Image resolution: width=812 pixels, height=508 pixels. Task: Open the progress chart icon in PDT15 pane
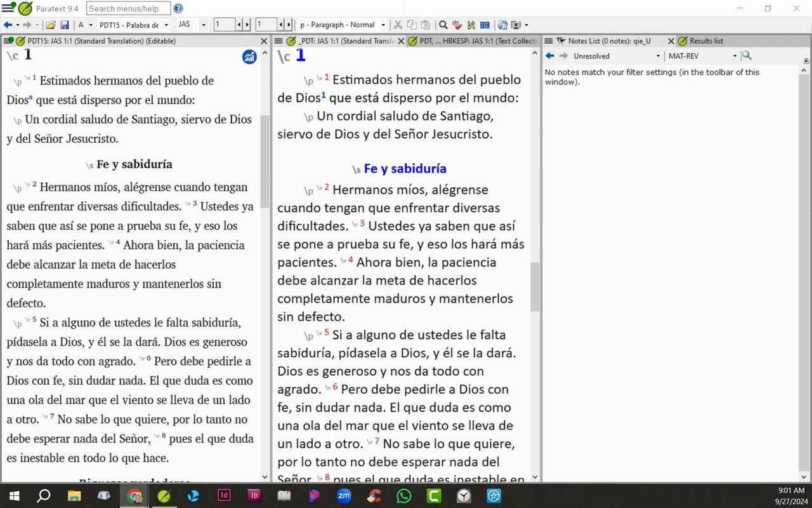click(249, 57)
